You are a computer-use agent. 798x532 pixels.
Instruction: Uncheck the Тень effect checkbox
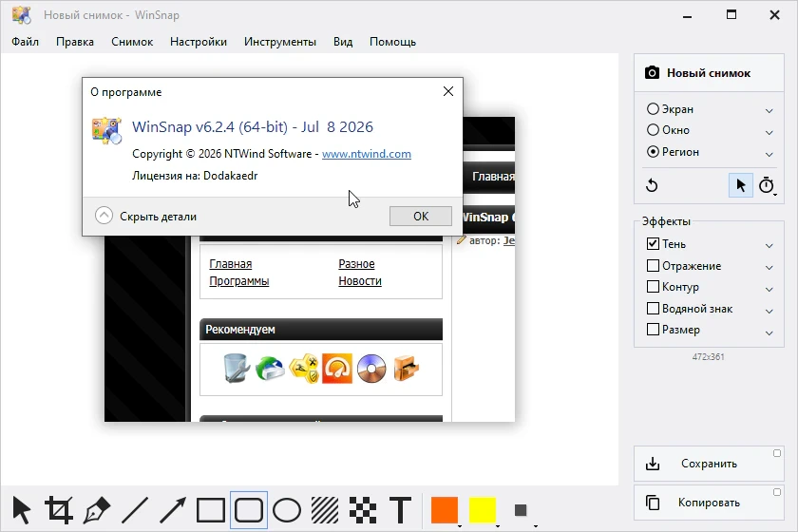coord(653,244)
